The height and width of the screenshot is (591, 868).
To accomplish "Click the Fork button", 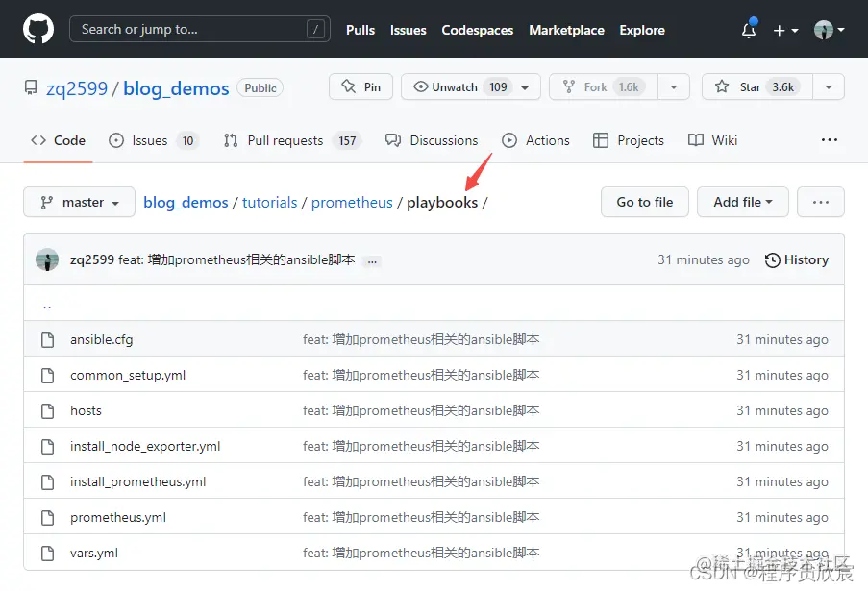I will pyautogui.click(x=604, y=86).
